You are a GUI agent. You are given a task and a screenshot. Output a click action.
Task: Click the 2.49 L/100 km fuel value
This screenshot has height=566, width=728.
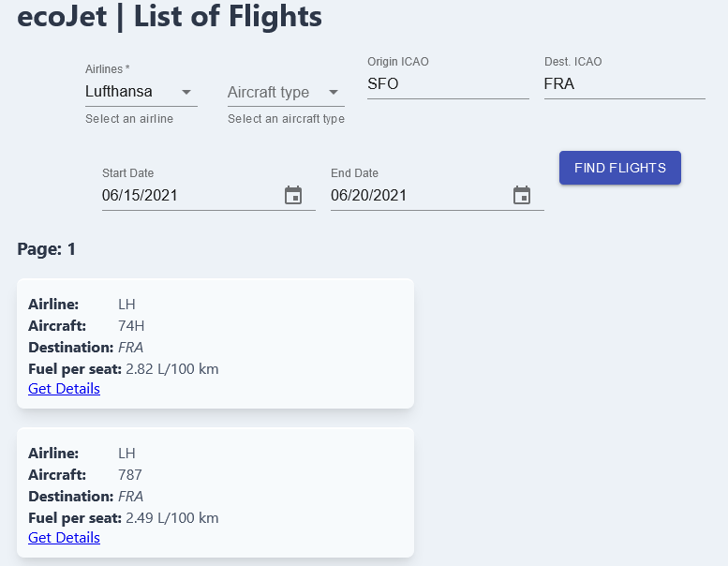(172, 518)
